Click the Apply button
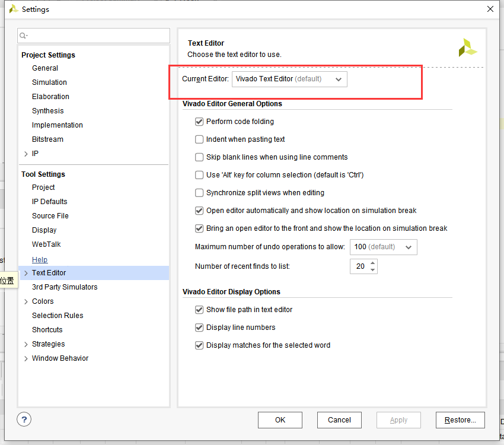This screenshot has height=445, width=504. (x=398, y=420)
